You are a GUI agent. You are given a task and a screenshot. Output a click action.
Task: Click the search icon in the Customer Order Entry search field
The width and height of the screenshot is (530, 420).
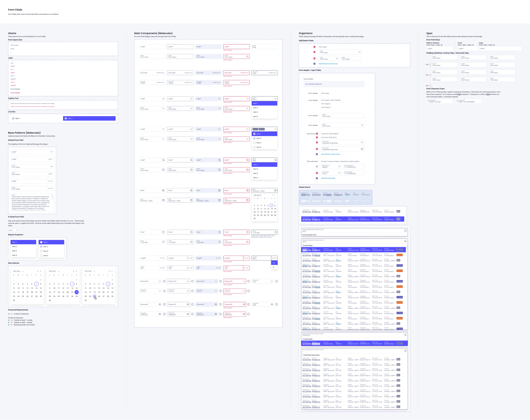tap(362, 149)
